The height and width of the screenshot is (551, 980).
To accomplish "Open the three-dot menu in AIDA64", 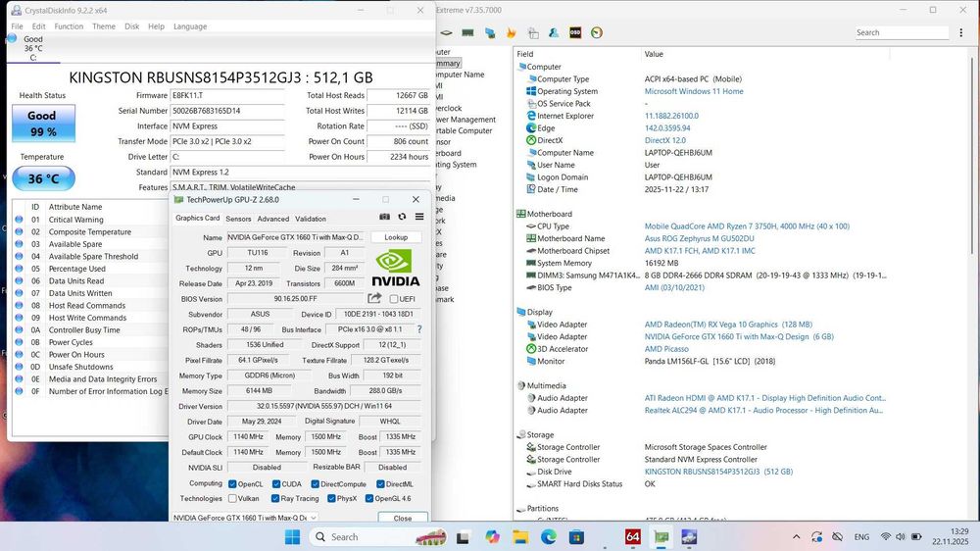I will [961, 32].
